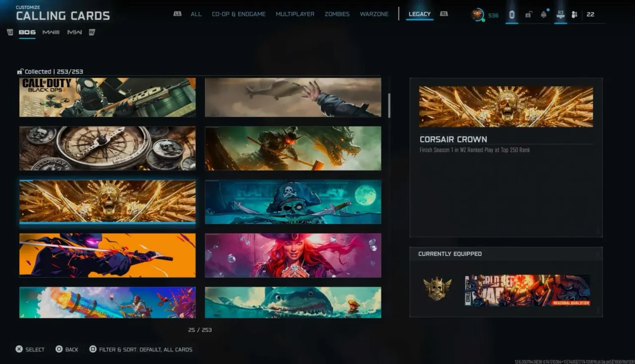Open the battery-shaped menu icon in top bar
Viewport: 635px width, 364px height.
(x=511, y=15)
